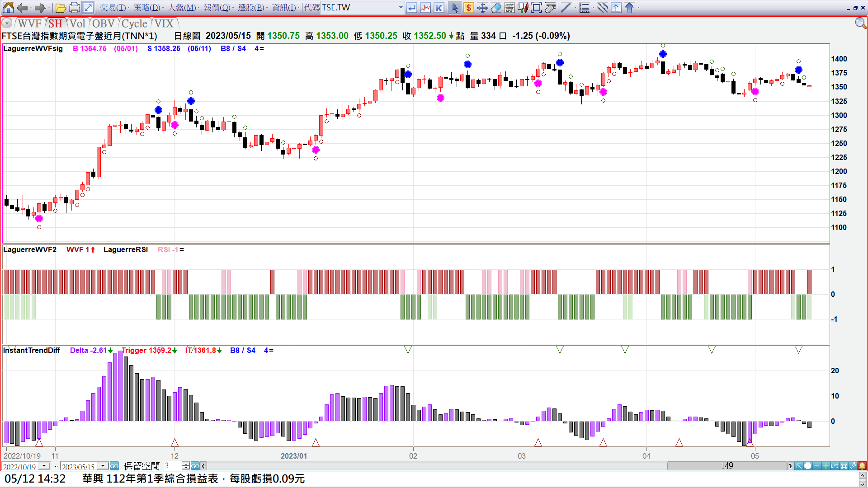Click the GO button after date range
This screenshot has height=488, width=868.
point(114,466)
